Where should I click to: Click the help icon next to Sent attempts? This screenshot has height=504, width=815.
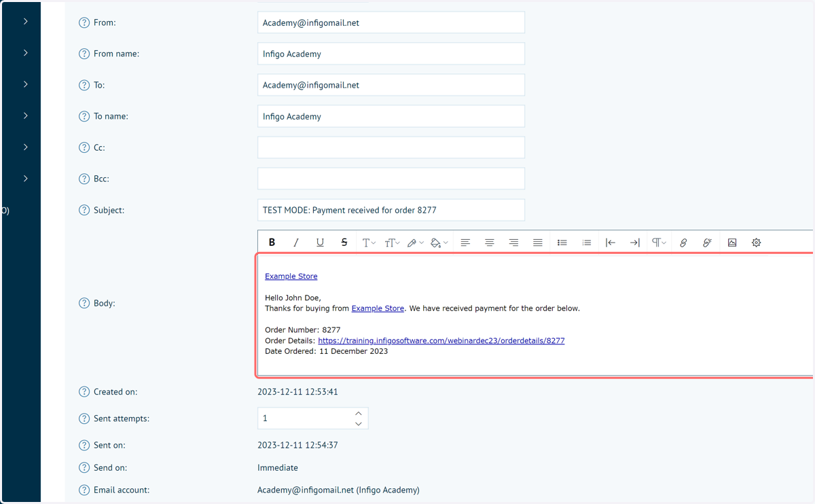(84, 418)
